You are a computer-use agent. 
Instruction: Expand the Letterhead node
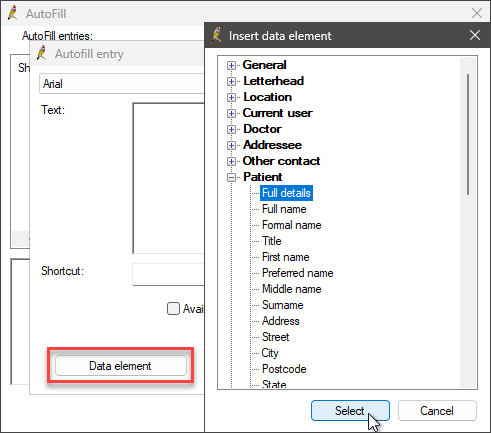[231, 81]
